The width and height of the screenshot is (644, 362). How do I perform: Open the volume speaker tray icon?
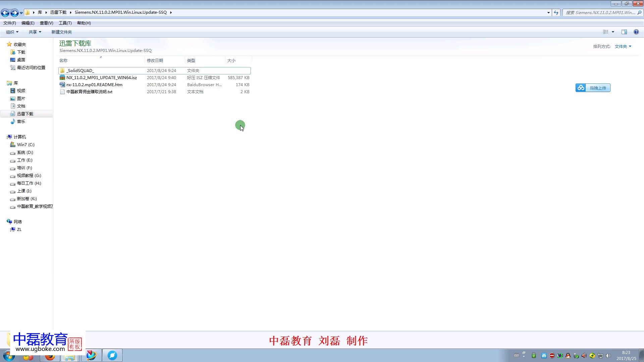click(x=608, y=356)
